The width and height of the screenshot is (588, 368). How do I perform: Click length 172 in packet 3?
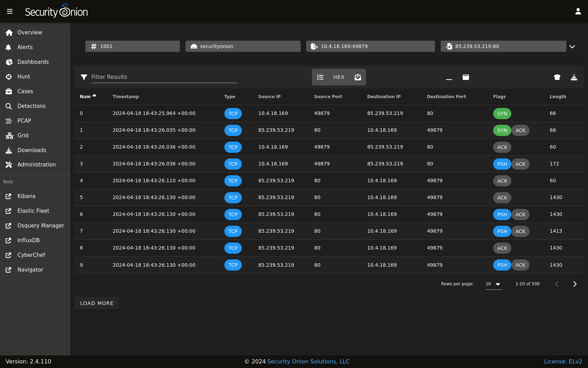(554, 164)
